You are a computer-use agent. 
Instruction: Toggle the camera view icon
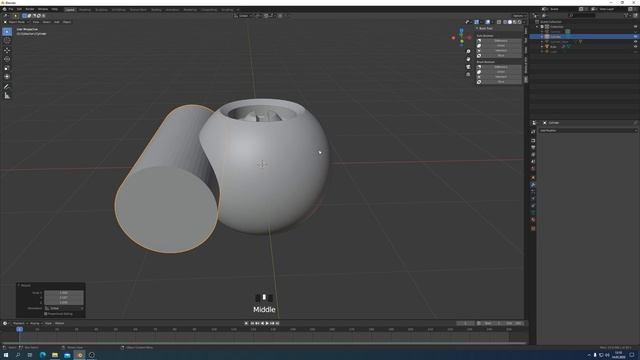click(468, 67)
